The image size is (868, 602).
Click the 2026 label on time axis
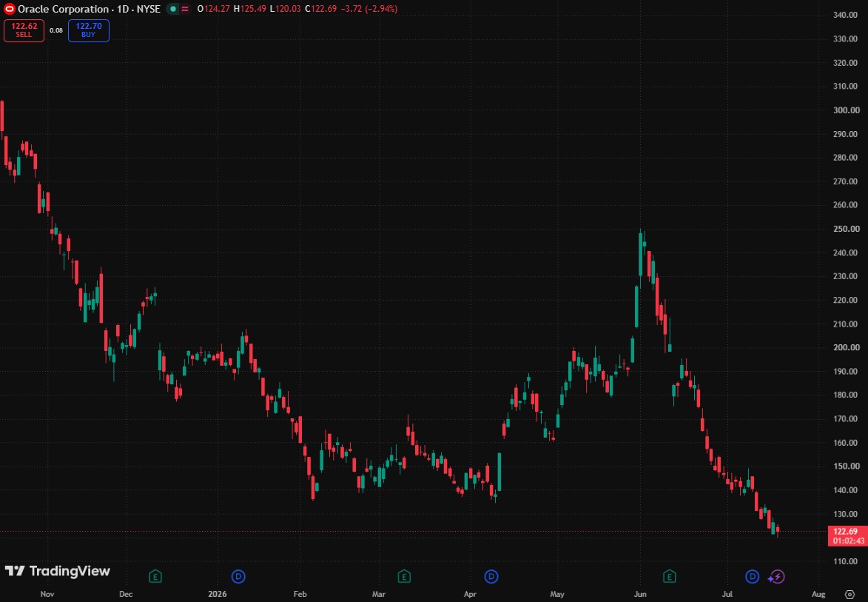click(x=218, y=595)
